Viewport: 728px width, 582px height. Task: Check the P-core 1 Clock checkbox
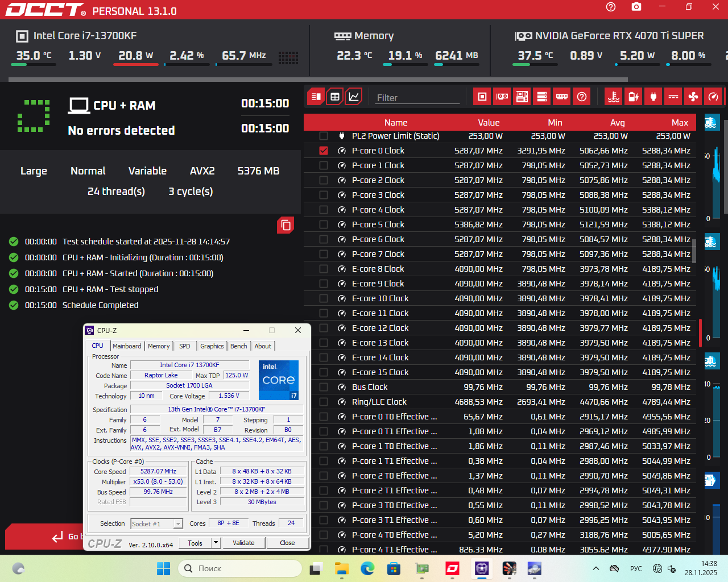pos(324,165)
